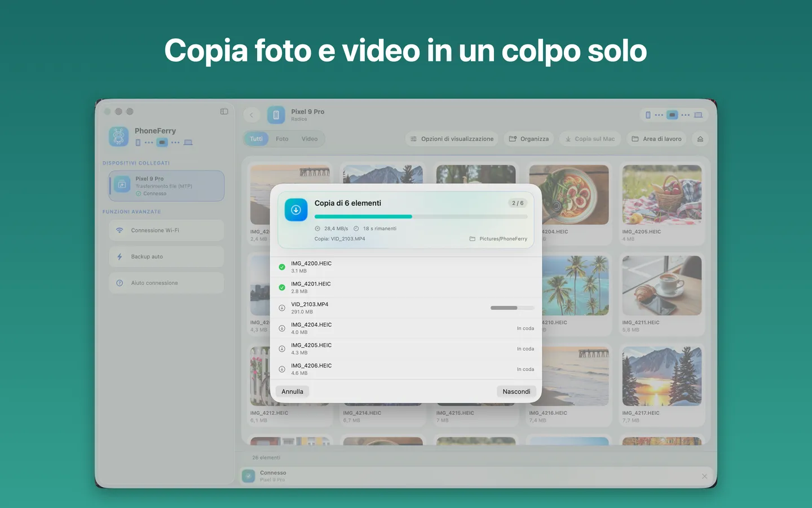812x508 pixels.
Task: Switch to the Tutti tab
Action: click(257, 139)
